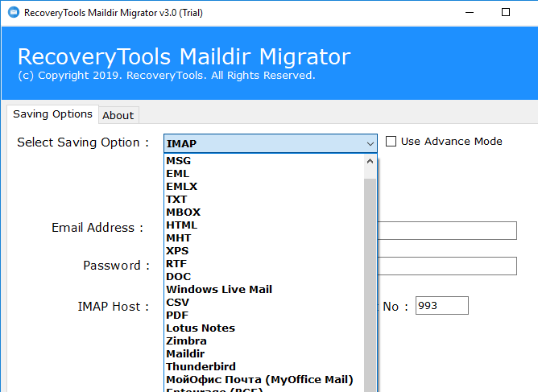Pick Lotus Notes option
Image resolution: width=538 pixels, height=392 pixels.
click(x=264, y=328)
